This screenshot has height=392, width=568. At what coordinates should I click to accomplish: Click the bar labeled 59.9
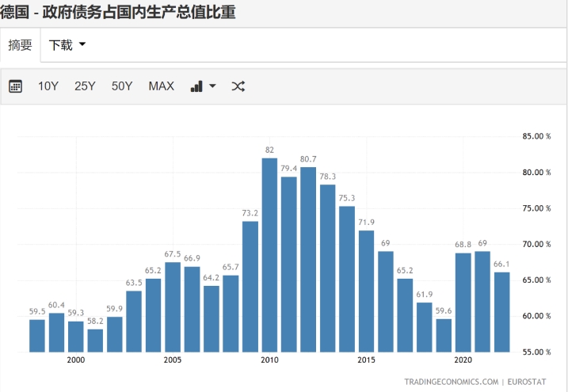point(114,334)
